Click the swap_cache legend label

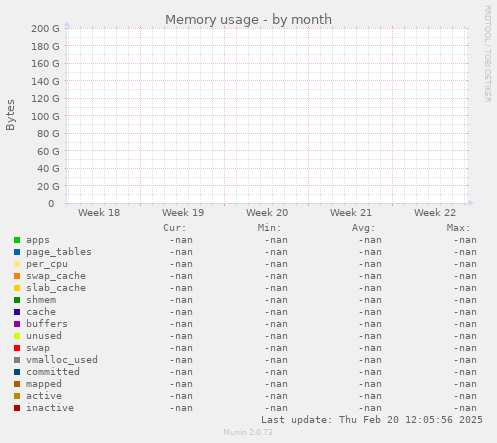point(56,276)
